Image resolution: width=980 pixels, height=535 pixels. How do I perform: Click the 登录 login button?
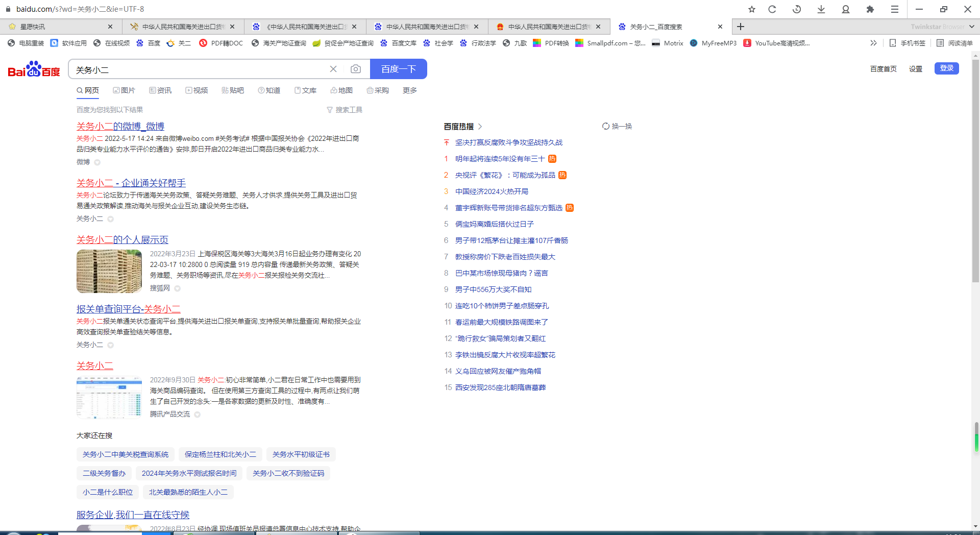tap(946, 68)
